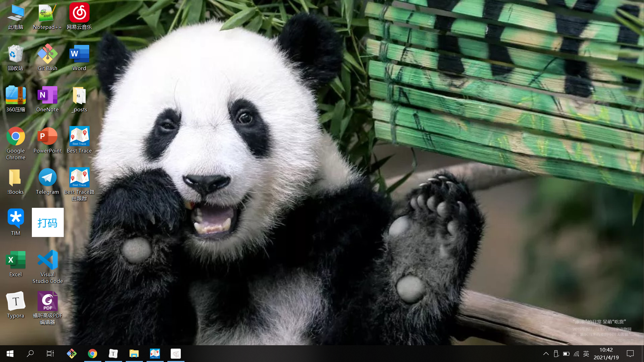Open the notification action center
The image size is (644, 362).
point(630,354)
